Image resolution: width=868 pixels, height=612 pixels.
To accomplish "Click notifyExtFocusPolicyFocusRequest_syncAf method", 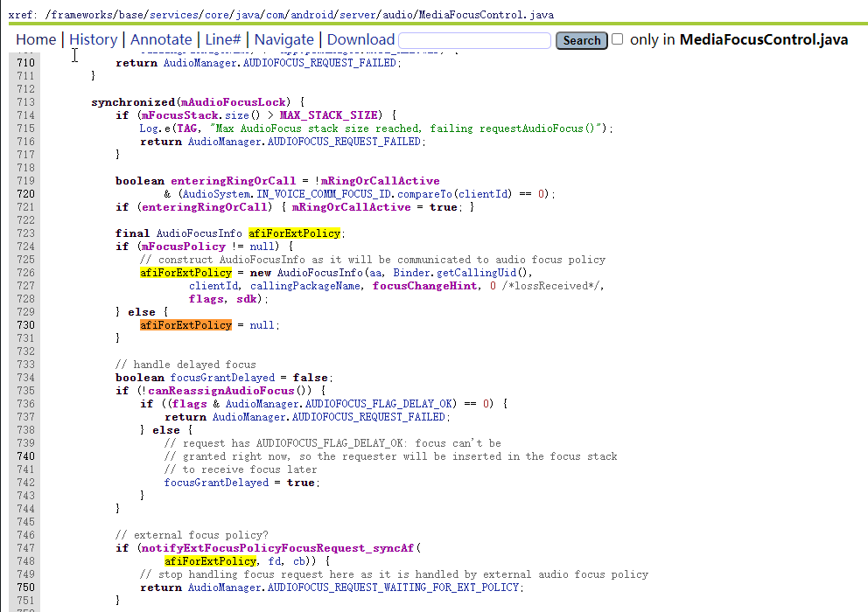I will click(277, 548).
